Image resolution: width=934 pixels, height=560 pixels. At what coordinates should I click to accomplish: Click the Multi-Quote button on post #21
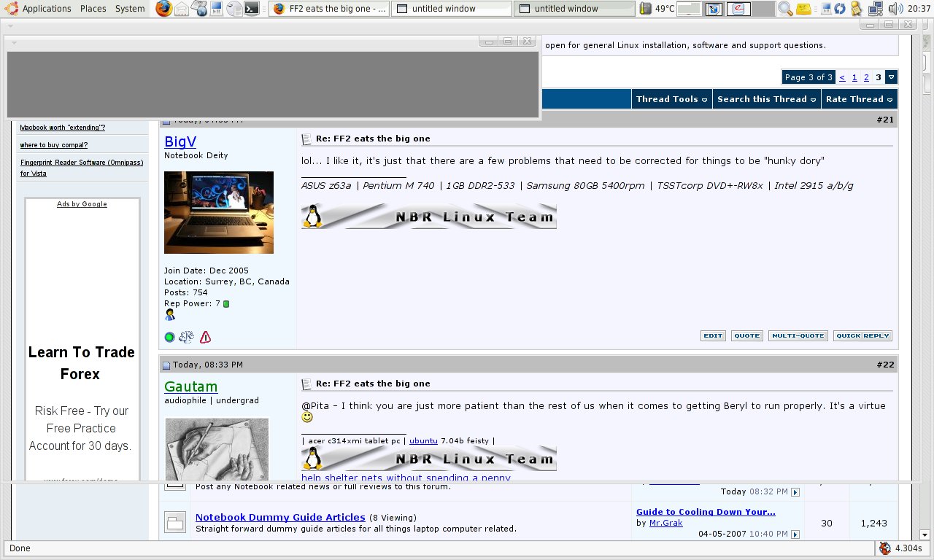point(798,336)
